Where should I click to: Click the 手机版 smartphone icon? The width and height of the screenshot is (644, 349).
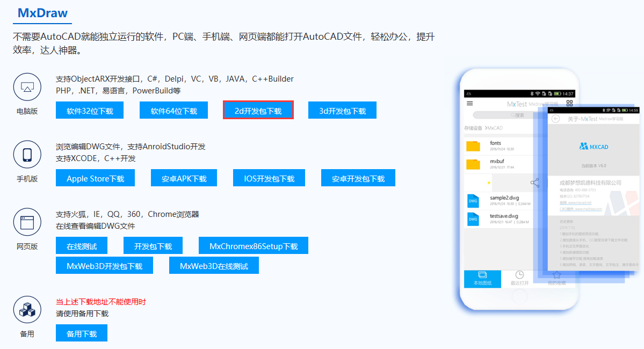27,154
